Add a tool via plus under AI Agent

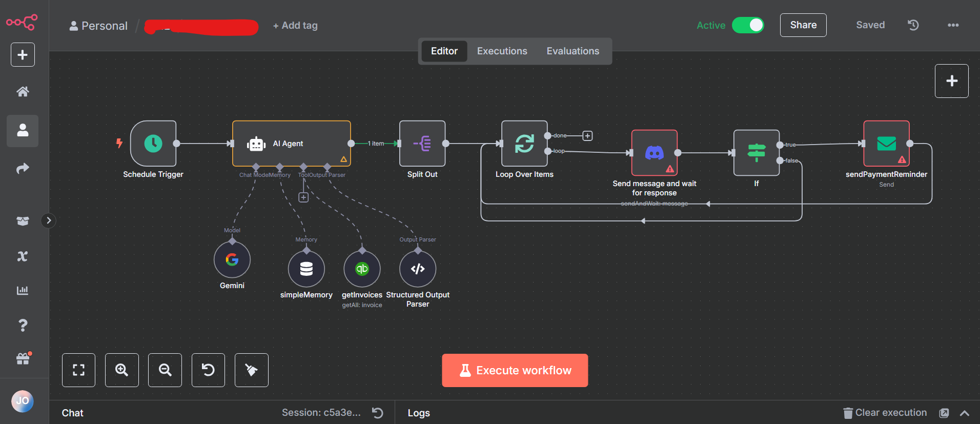303,197
